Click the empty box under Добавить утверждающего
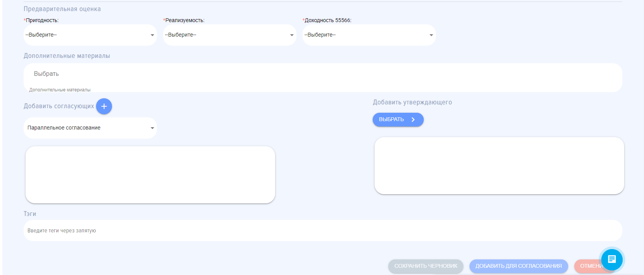This screenshot has height=275, width=644. click(499, 166)
